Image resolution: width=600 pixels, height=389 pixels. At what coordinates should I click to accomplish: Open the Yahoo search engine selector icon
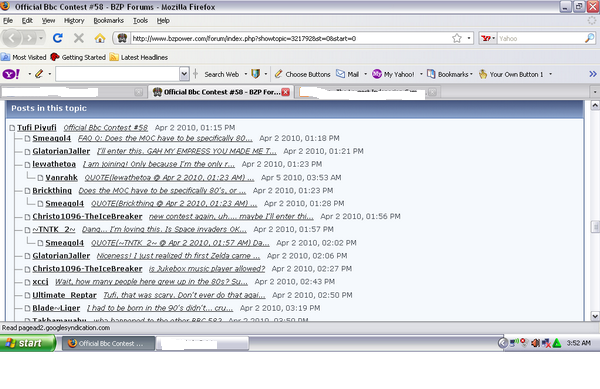click(488, 38)
